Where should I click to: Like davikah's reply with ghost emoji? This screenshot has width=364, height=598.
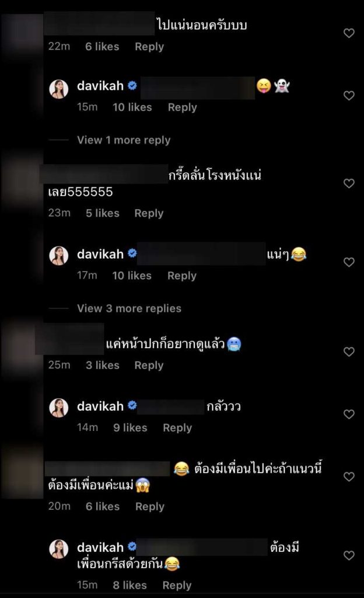pos(349,95)
